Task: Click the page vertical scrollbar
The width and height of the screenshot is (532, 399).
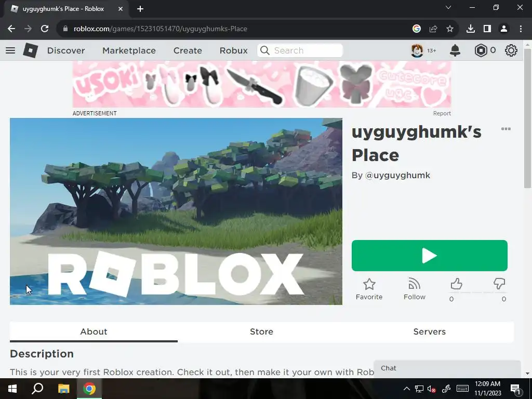Action: coord(527,118)
